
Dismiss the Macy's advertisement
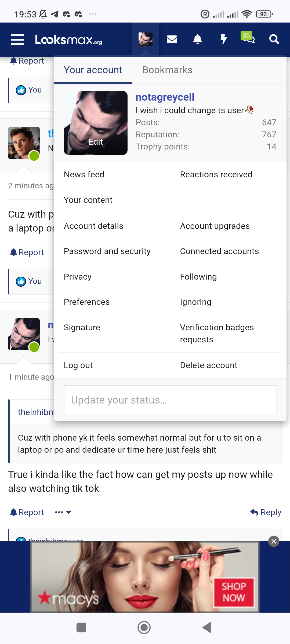click(x=274, y=541)
